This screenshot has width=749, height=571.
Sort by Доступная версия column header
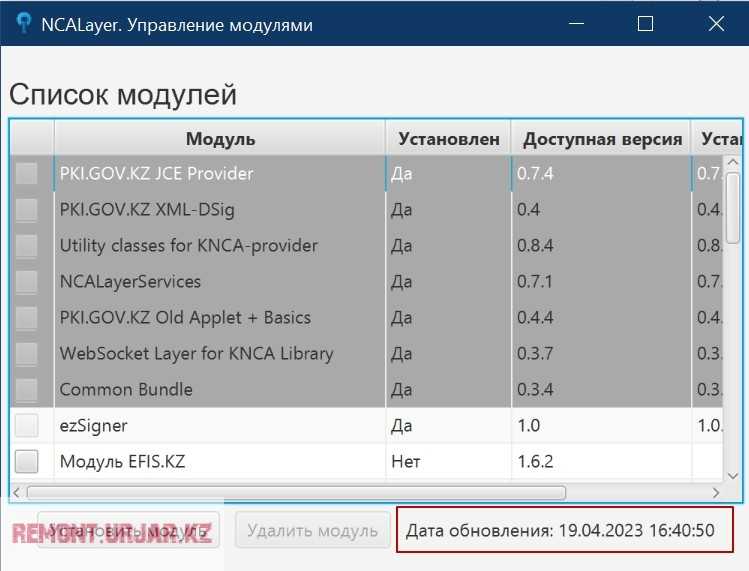point(601,139)
